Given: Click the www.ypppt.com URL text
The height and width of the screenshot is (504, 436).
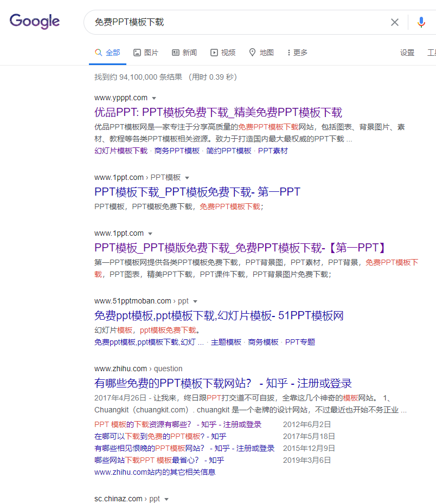Looking at the screenshot, I should (121, 98).
